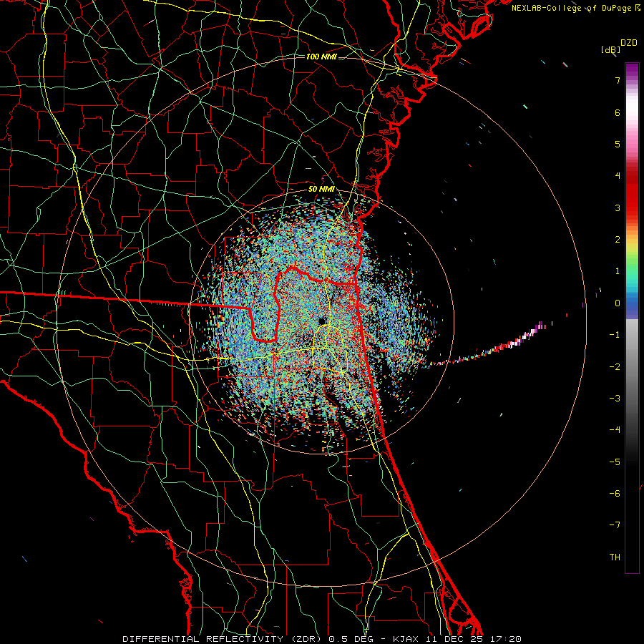Click the 1 value on the colorbar scale
This screenshot has height=644, width=644.
(x=618, y=271)
